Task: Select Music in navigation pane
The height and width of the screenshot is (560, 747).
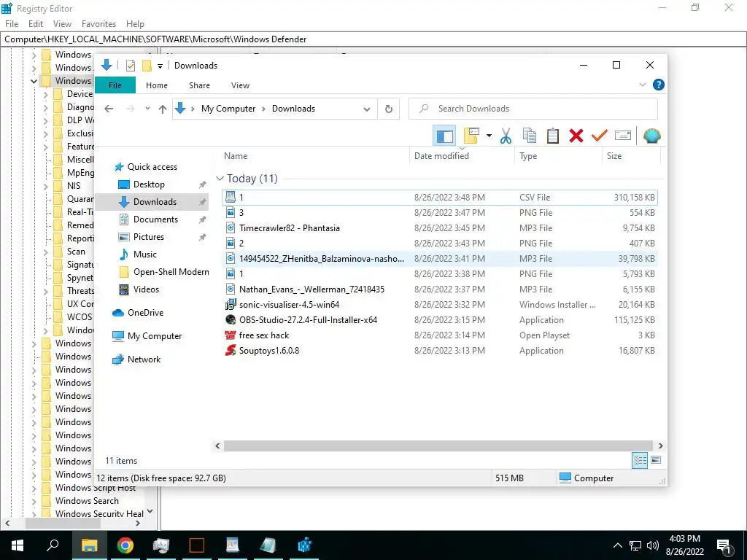Action: coord(145,254)
